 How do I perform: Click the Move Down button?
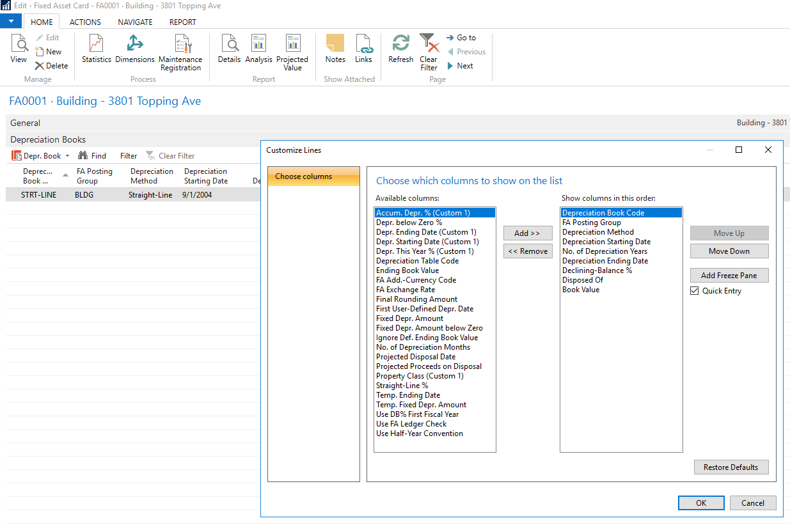[x=729, y=251]
